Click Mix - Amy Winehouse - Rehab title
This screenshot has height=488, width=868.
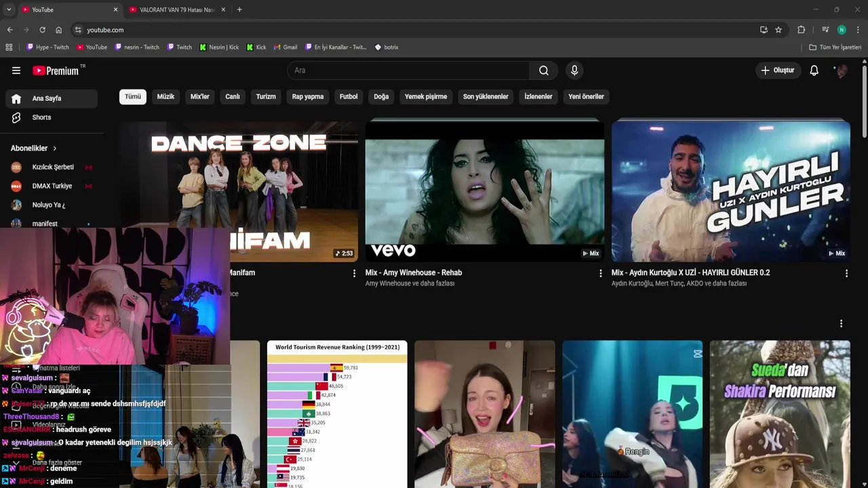[x=414, y=272]
